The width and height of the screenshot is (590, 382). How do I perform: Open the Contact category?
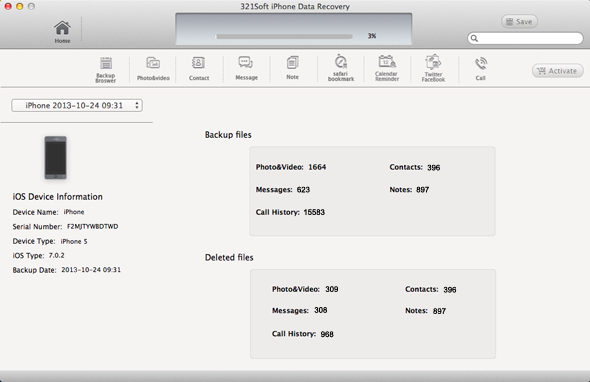[199, 68]
